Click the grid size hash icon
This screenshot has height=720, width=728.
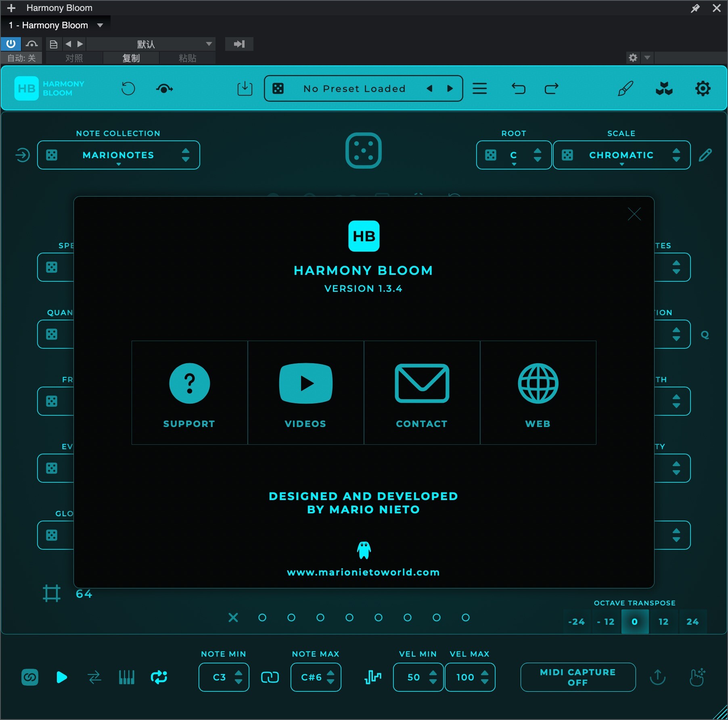pyautogui.click(x=52, y=593)
